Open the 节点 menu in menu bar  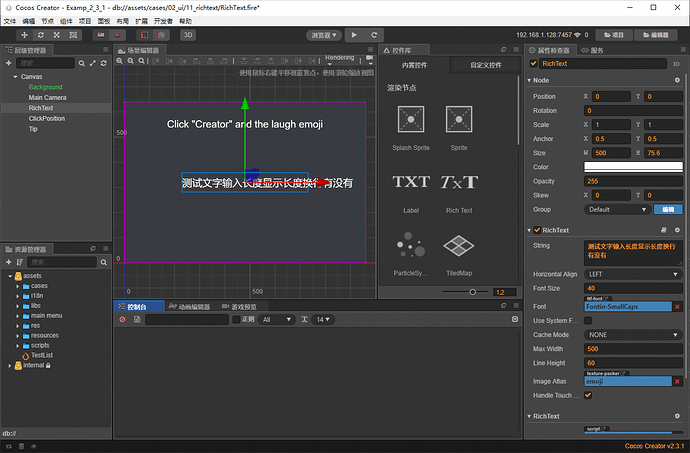click(48, 20)
